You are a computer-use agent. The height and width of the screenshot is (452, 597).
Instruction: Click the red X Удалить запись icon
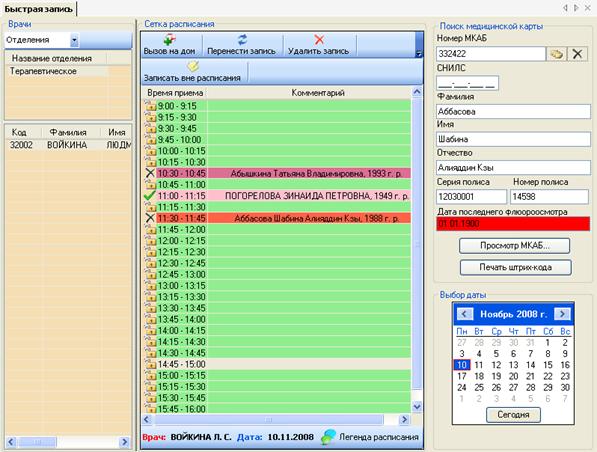[x=319, y=40]
